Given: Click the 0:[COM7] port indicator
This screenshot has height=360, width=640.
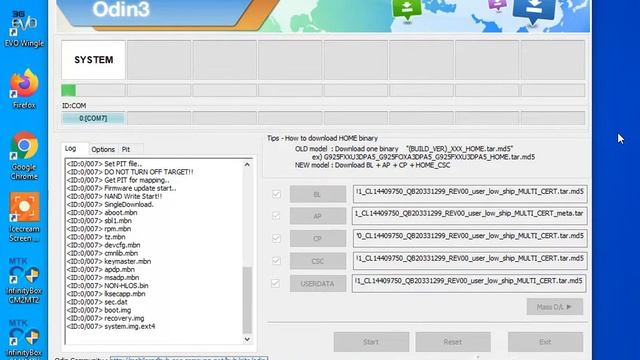Looking at the screenshot, I should point(93,118).
